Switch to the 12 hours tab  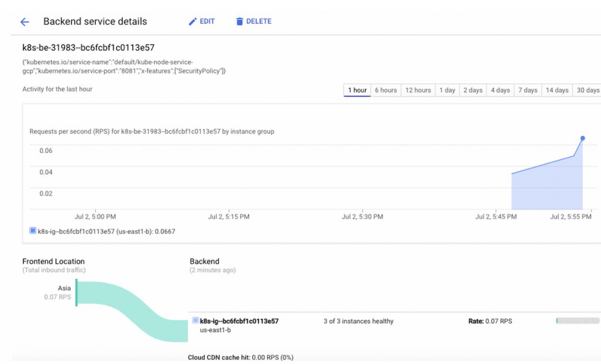coord(418,90)
